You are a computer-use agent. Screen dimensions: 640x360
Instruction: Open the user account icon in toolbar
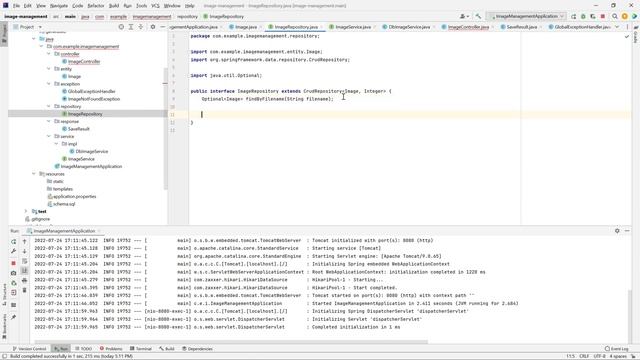pos(464,16)
